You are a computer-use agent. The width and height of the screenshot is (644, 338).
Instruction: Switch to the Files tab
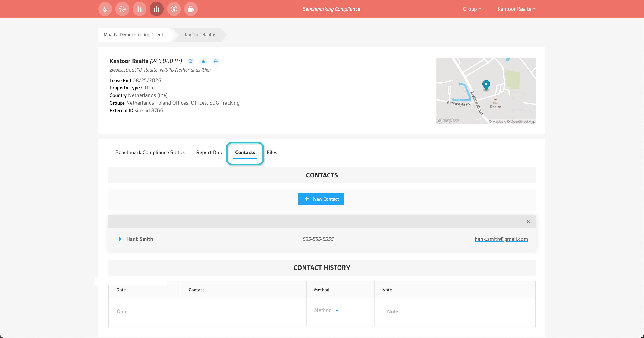click(272, 152)
